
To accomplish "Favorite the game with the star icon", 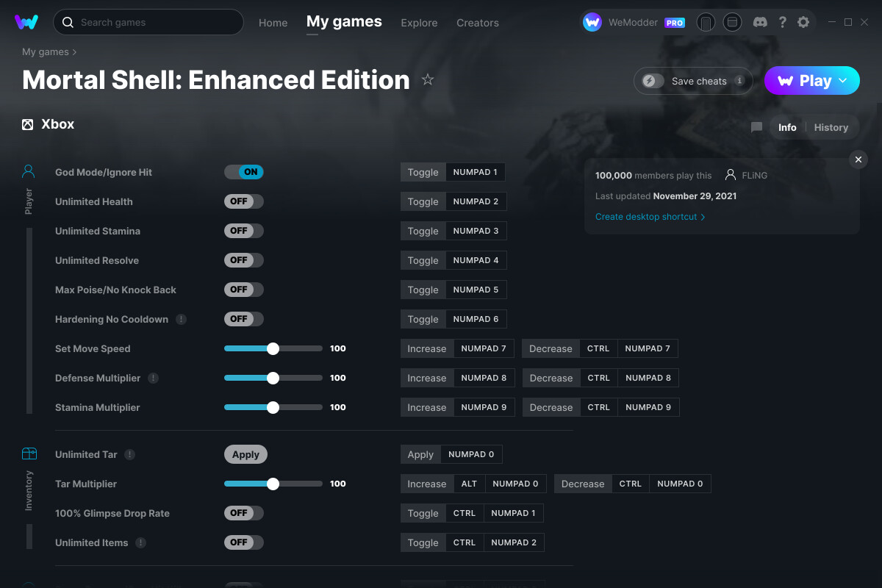I will click(428, 79).
